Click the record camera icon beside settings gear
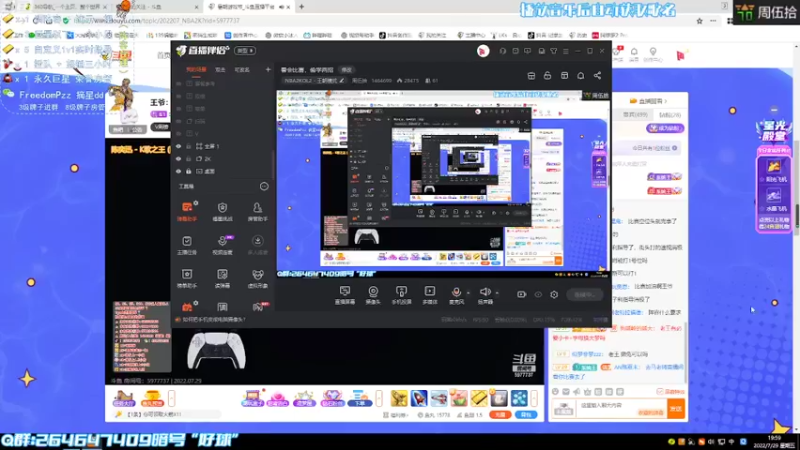 pyautogui.click(x=521, y=294)
